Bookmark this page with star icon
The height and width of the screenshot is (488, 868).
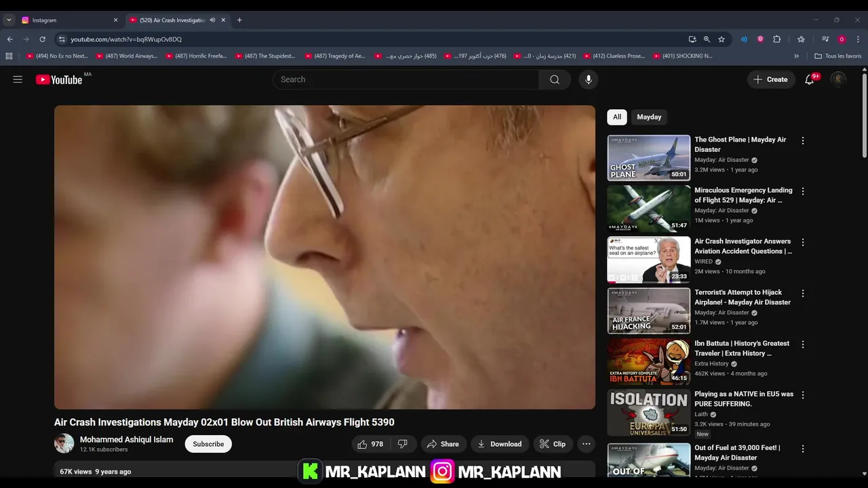(x=722, y=39)
